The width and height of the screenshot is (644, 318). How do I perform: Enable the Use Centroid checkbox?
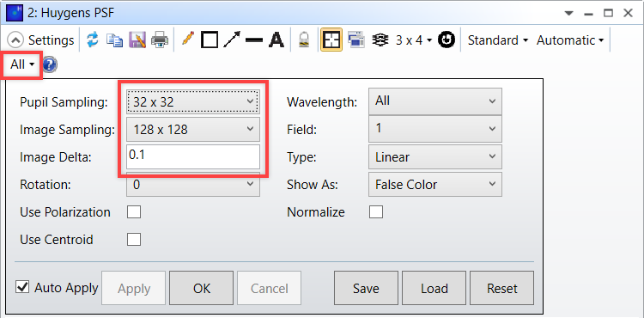tap(134, 240)
